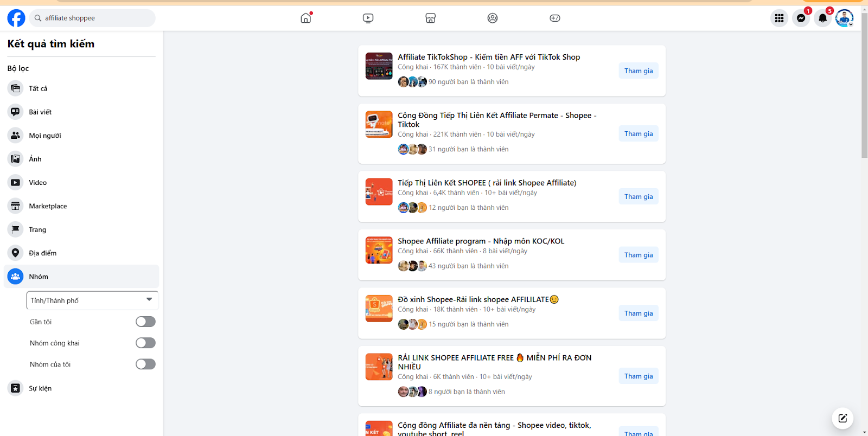Viewport: 868px width, 436px height.
Task: Click 15 người bạn là thành viên text
Action: point(469,324)
